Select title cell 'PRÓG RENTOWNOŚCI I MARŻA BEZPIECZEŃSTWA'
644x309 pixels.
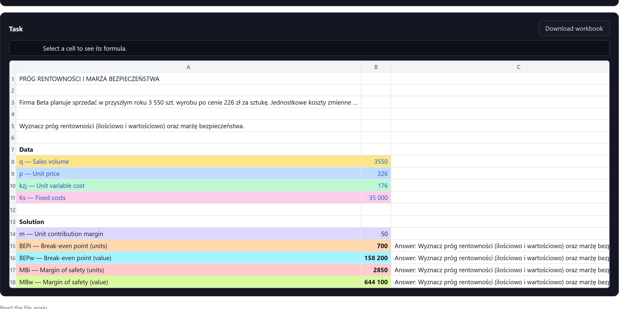pos(189,79)
